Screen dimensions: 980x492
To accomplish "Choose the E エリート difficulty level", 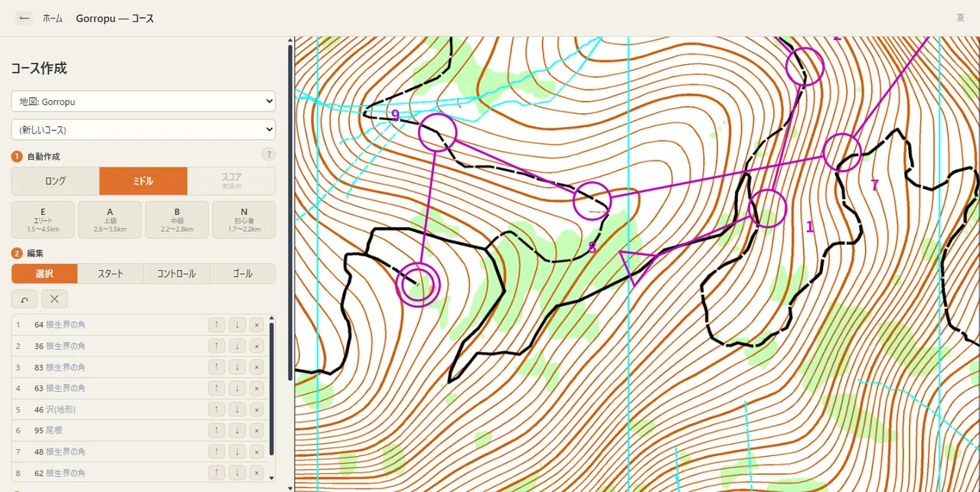I will 43,220.
